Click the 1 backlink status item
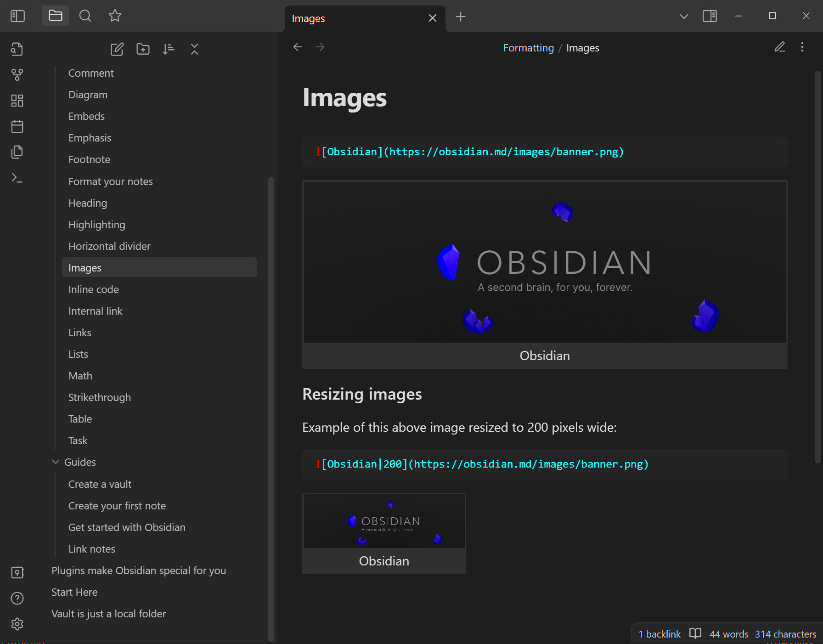 tap(660, 634)
